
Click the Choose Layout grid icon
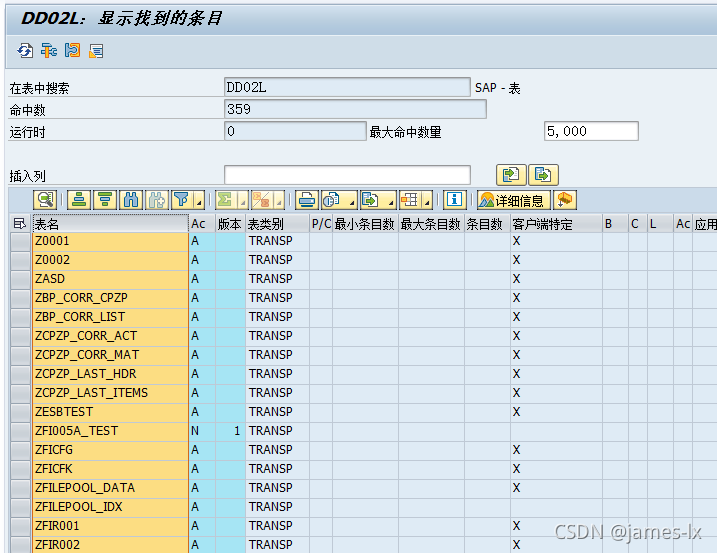coord(410,200)
